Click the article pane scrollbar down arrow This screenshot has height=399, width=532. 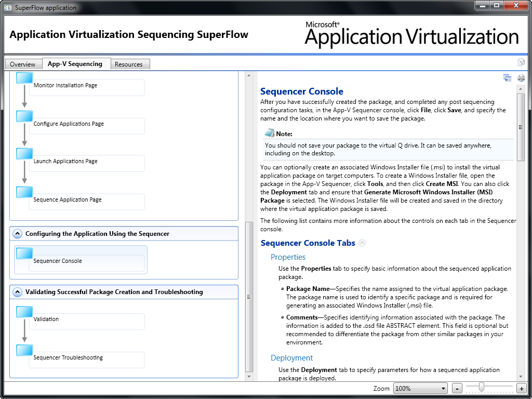[521, 376]
